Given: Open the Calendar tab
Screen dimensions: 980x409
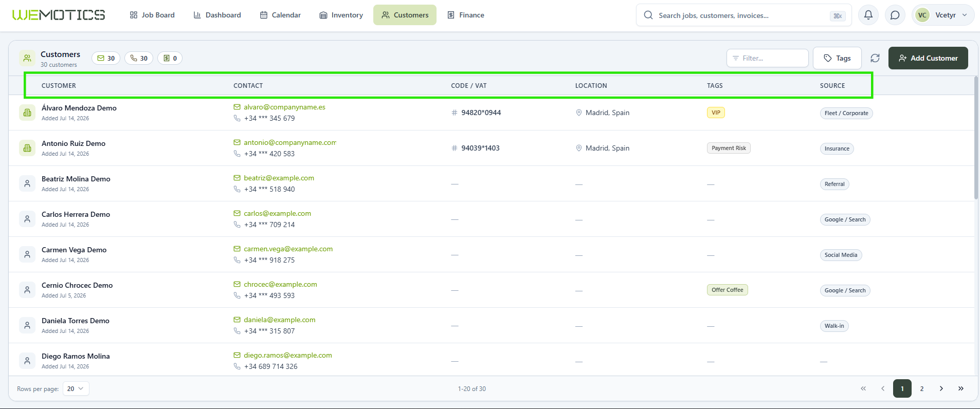Looking at the screenshot, I should (x=280, y=15).
